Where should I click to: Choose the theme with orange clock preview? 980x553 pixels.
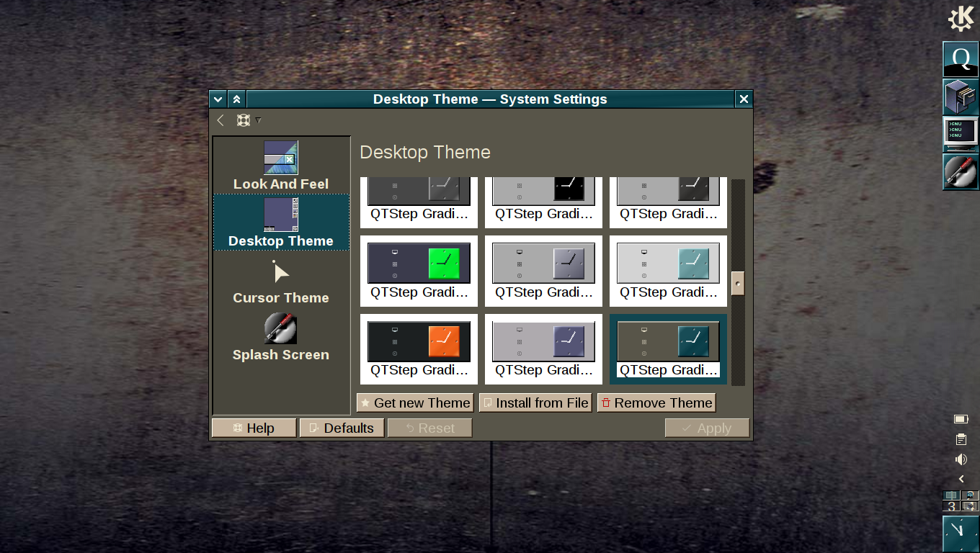(419, 349)
